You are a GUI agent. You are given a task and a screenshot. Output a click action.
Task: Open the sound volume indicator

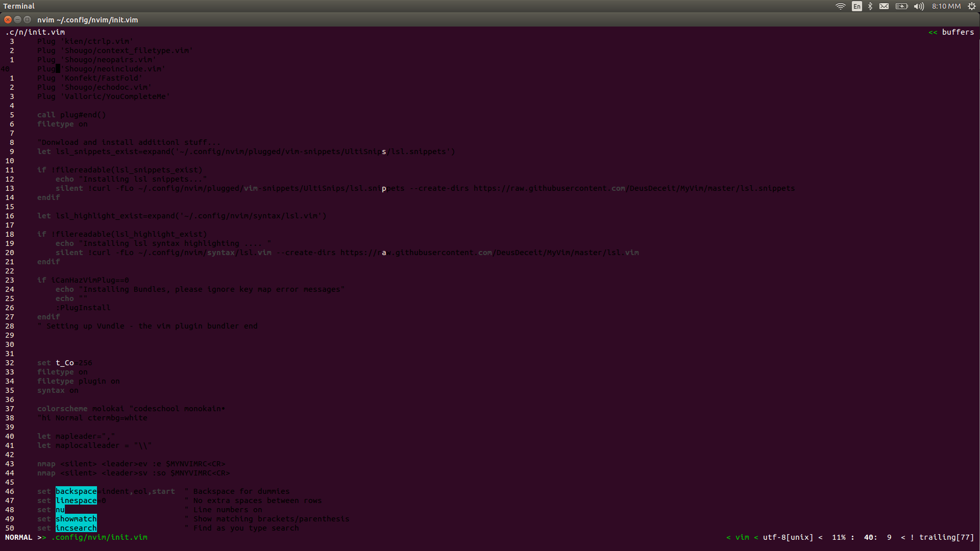coord(919,6)
